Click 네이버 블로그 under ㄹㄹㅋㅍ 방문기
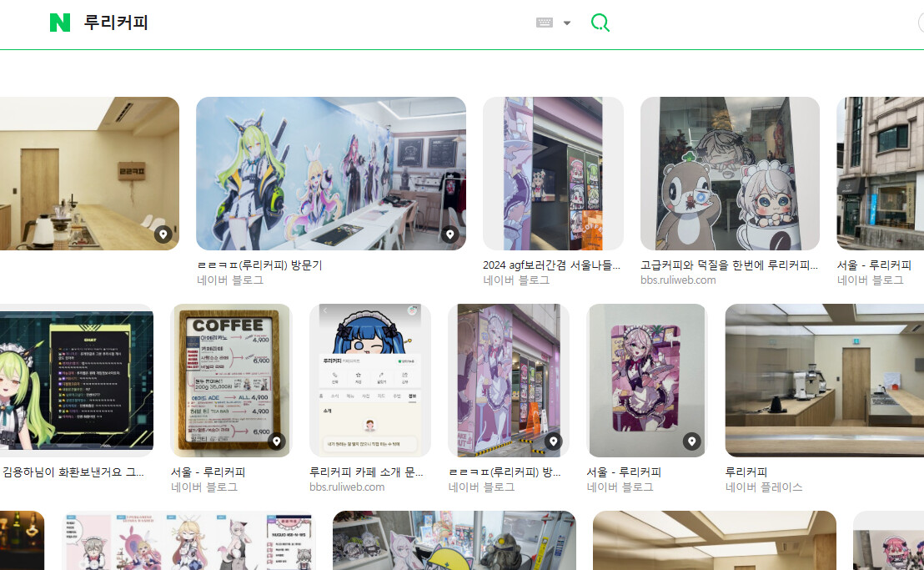 (230, 280)
